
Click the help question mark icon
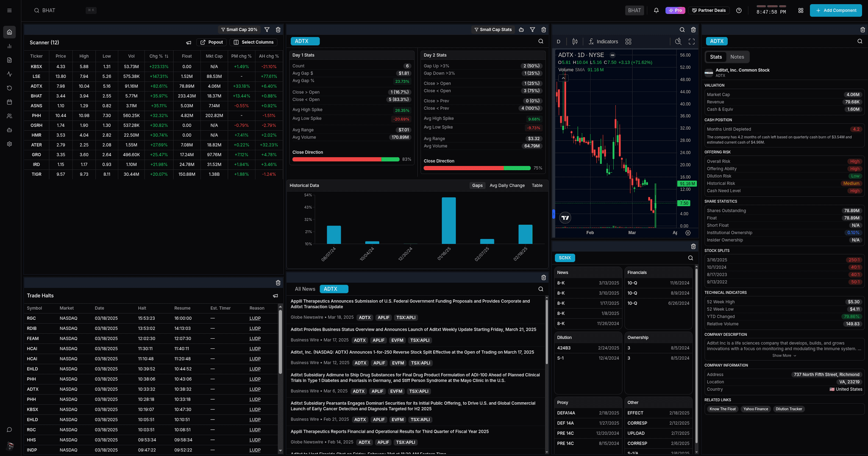click(x=739, y=11)
